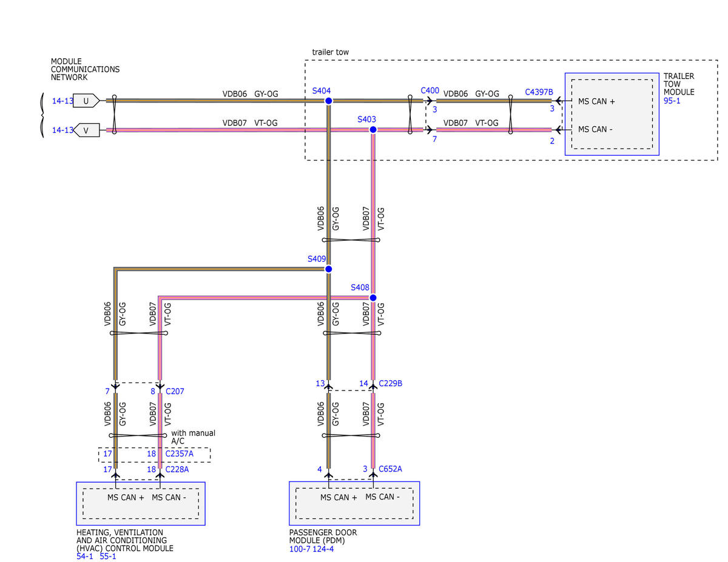This screenshot has width=728, height=562.
Task: Click the S404 splice node
Action: pos(328,101)
